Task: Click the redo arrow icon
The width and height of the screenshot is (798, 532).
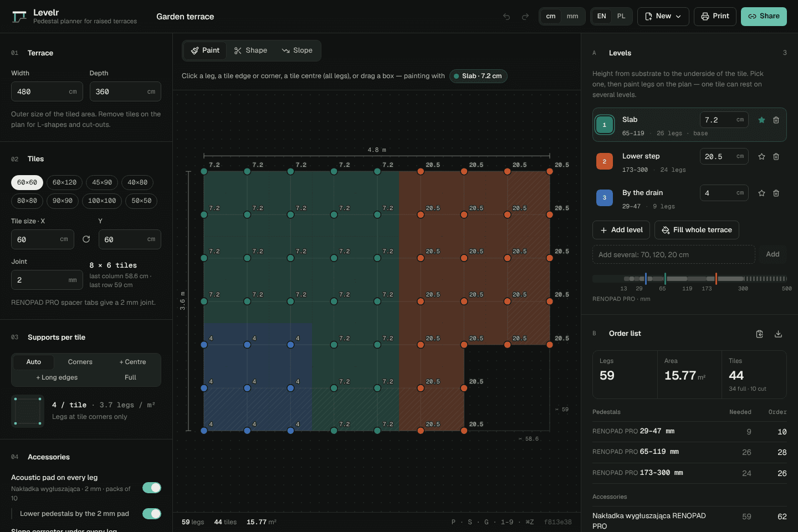Action: [525, 17]
